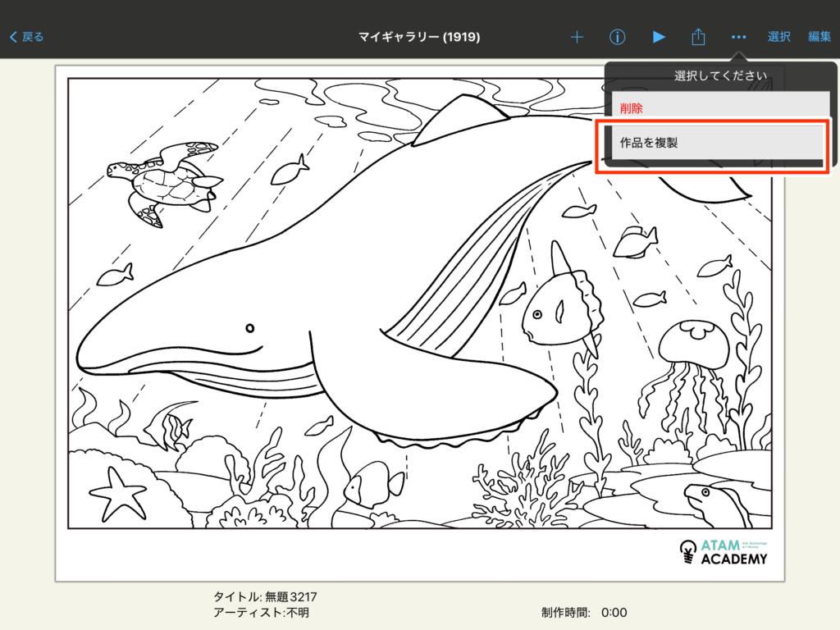Tap the 編集 button in top bar
This screenshot has height=630, width=840.
[819, 37]
